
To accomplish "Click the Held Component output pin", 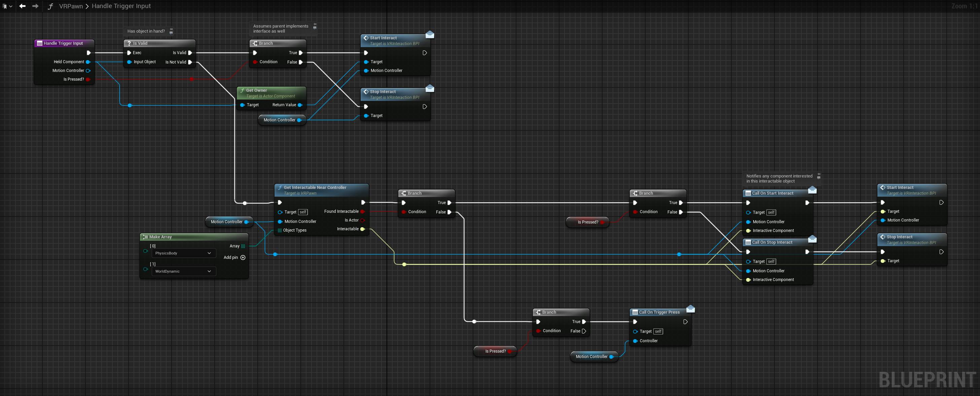I will [88, 62].
